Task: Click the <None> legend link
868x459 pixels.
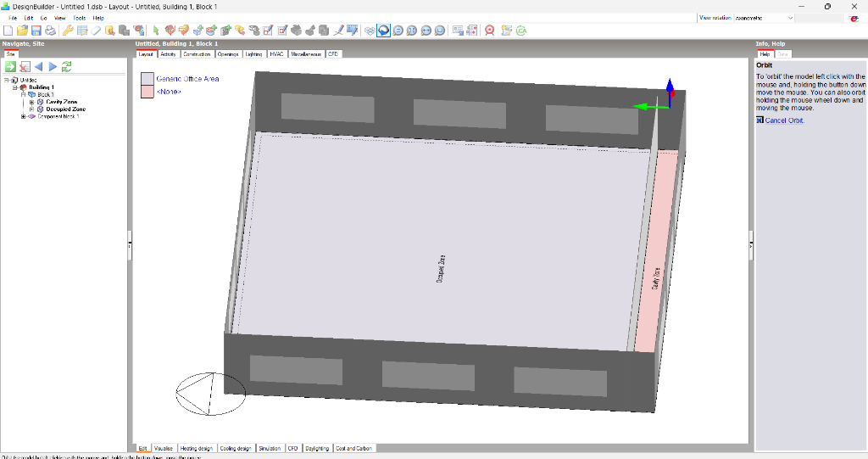Action: (169, 92)
